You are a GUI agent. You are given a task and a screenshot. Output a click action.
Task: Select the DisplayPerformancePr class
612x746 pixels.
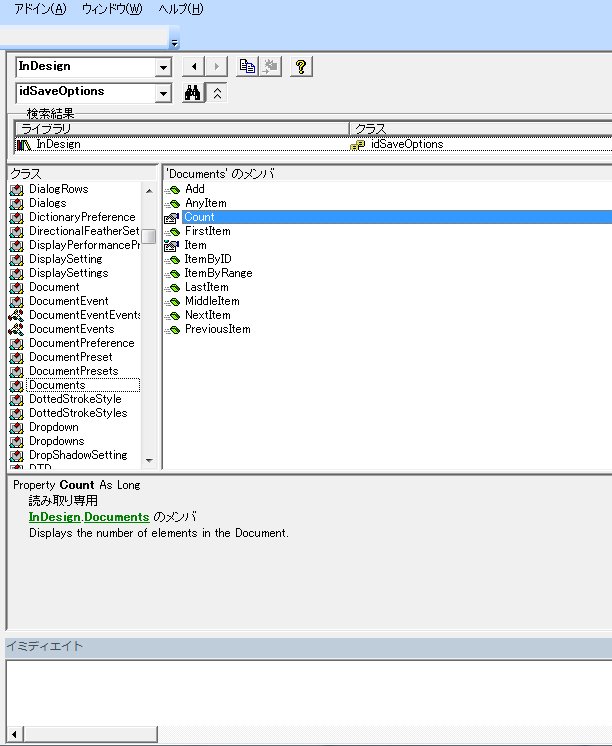84,245
